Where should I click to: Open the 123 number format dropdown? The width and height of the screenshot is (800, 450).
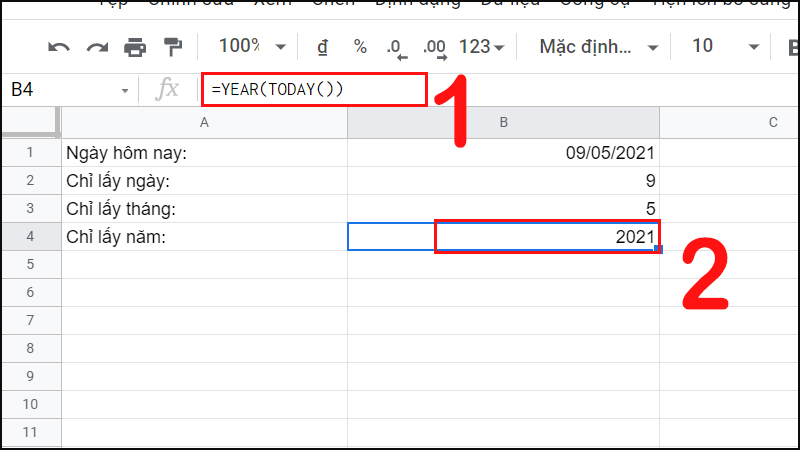click(x=482, y=47)
